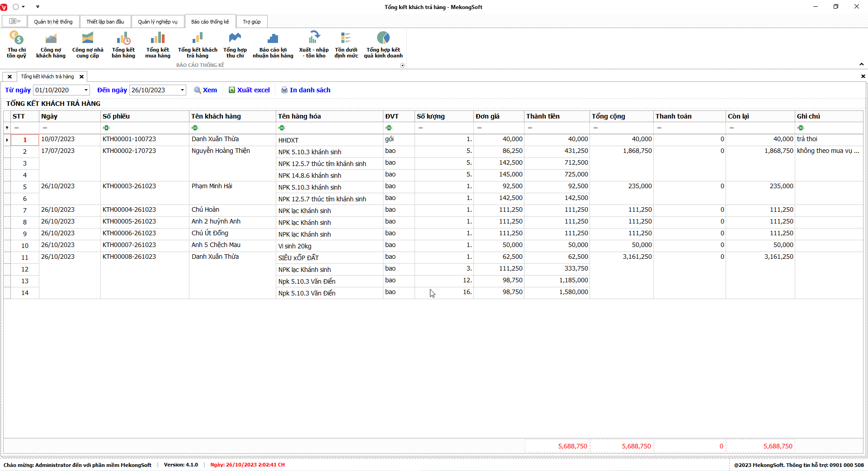
Task: Open Tổng kết bán hàng report
Action: [123, 44]
